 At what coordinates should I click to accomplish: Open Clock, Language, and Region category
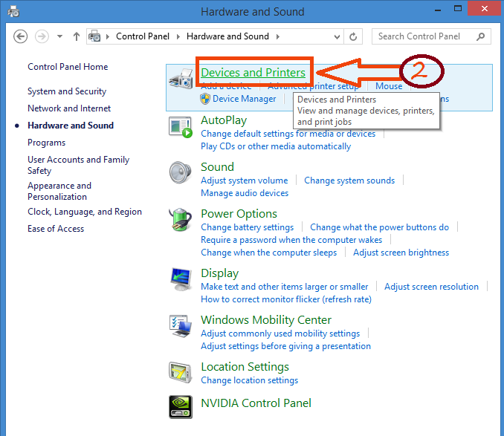pos(85,212)
